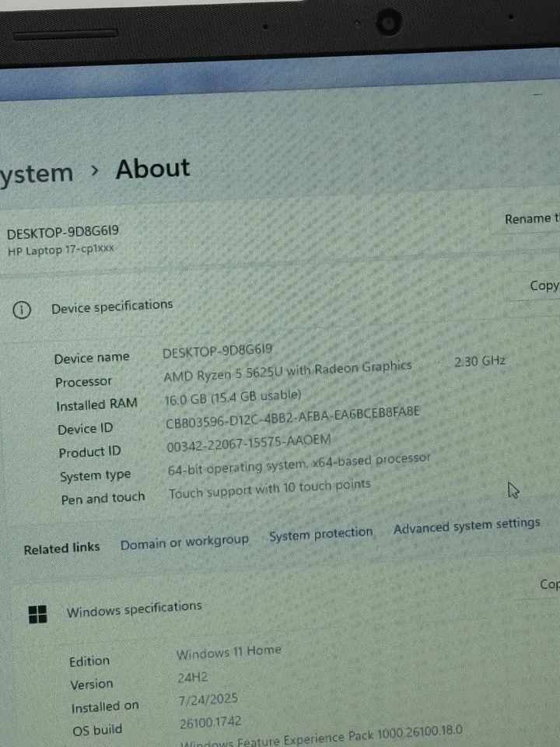This screenshot has width=560, height=747.
Task: Click the Device ID label
Action: [x=86, y=429]
